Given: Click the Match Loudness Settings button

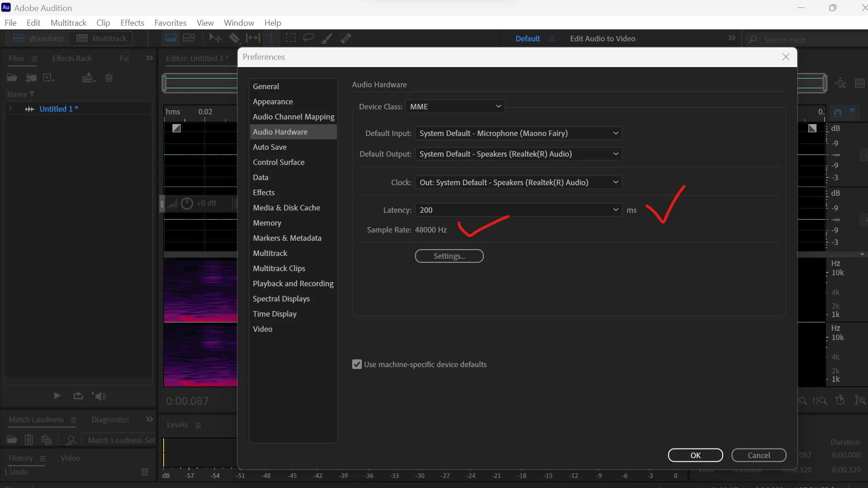Looking at the screenshot, I should [x=118, y=440].
